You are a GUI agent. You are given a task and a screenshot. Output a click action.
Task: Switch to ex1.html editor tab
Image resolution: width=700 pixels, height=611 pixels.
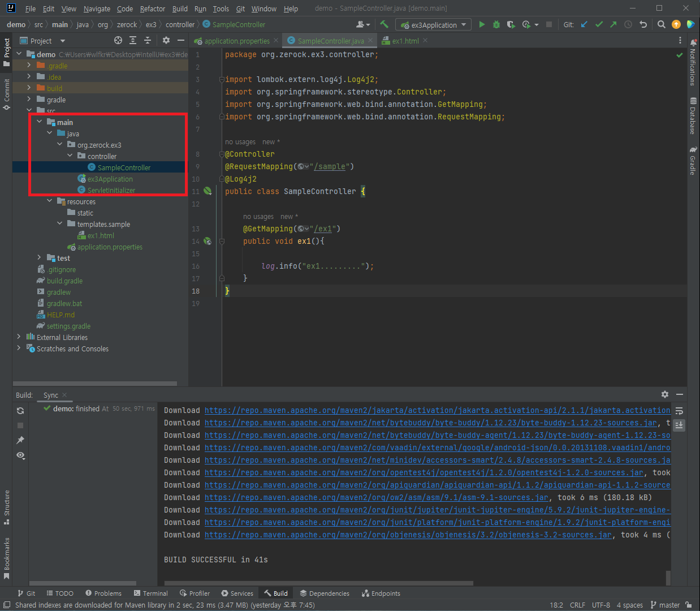405,41
